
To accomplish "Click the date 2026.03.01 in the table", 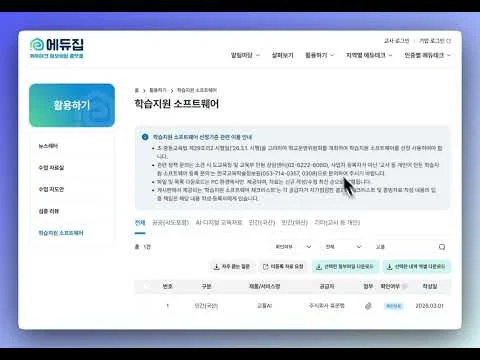I will click(x=430, y=306).
